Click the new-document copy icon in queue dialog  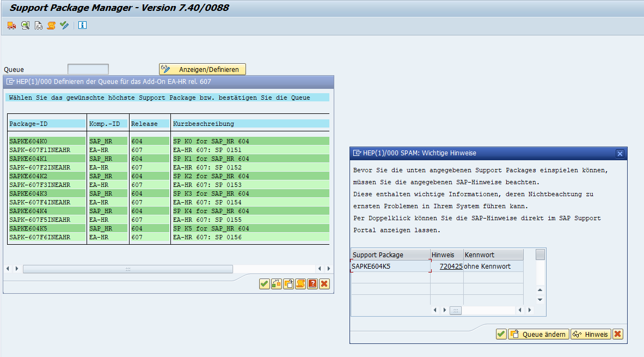click(289, 284)
